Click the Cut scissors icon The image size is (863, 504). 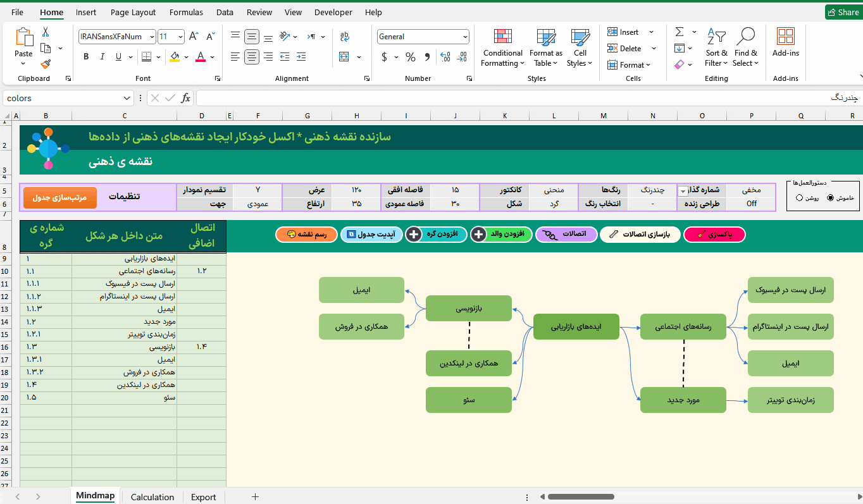(x=46, y=32)
